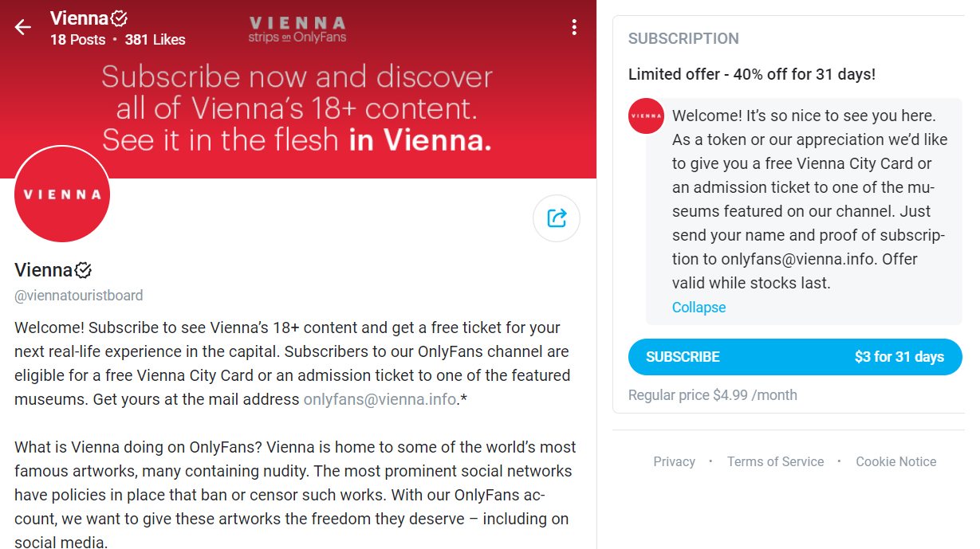980x549 pixels.
Task: Open the Cookie Notice link
Action: 895,461
